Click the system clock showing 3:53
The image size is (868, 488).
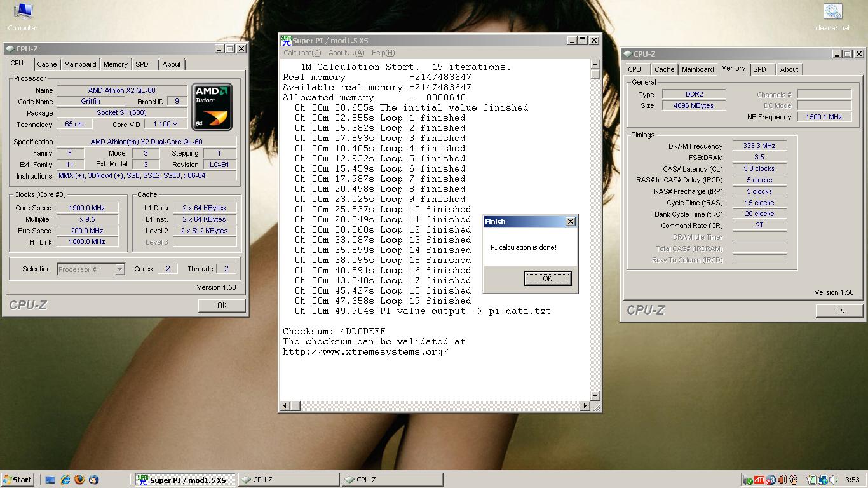click(852, 480)
